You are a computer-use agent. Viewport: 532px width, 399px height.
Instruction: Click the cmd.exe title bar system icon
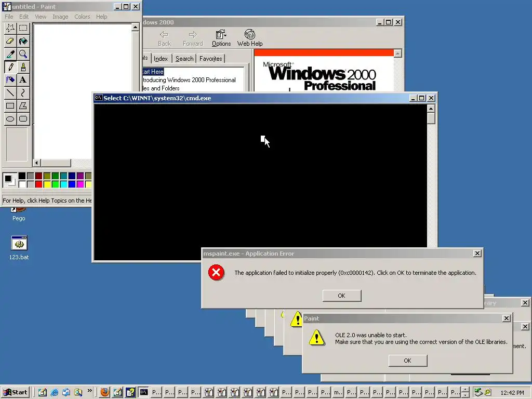pos(98,98)
